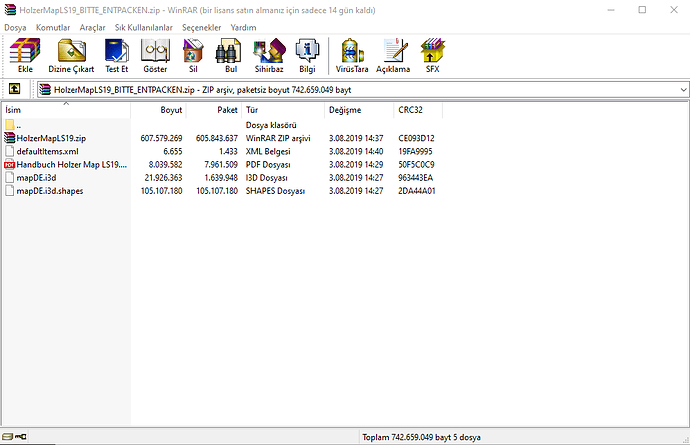Click the Dizine Çıkart extract icon

(x=72, y=51)
